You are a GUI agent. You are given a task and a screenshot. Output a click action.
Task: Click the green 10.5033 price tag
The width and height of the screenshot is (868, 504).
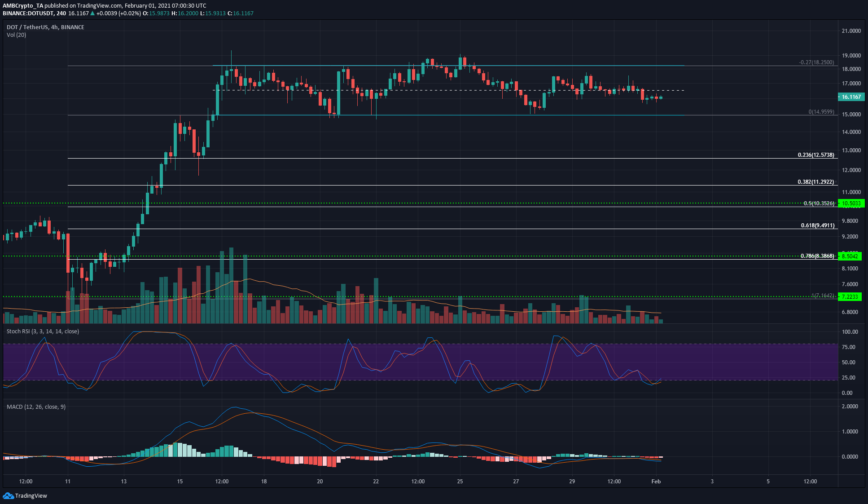851,203
